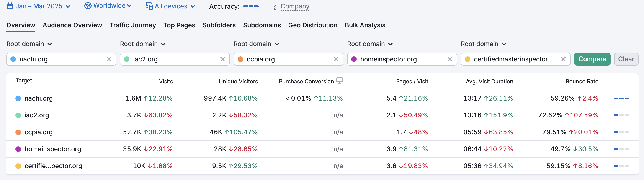Click the Unique Visitors column header

click(x=238, y=82)
